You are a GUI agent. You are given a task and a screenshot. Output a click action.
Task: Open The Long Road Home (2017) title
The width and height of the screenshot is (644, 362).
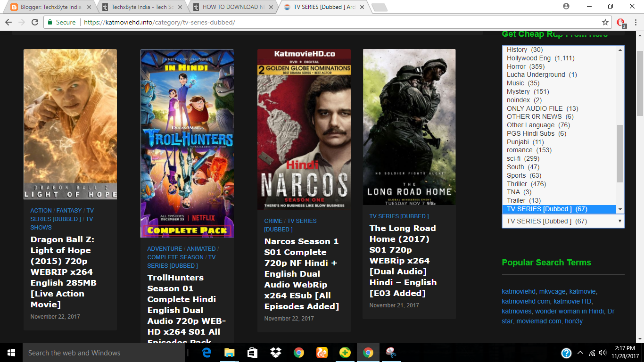pyautogui.click(x=403, y=261)
